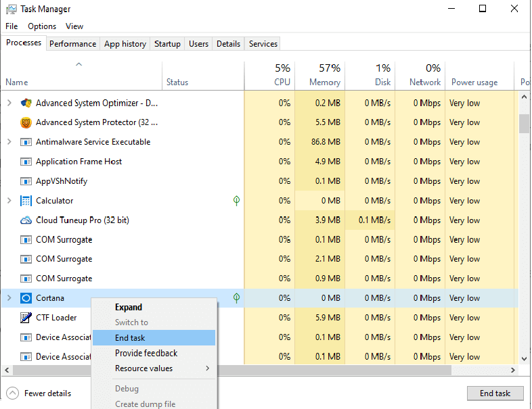532x409 pixels.
Task: Click the vertical scrollbar up arrow
Action: coord(524,97)
